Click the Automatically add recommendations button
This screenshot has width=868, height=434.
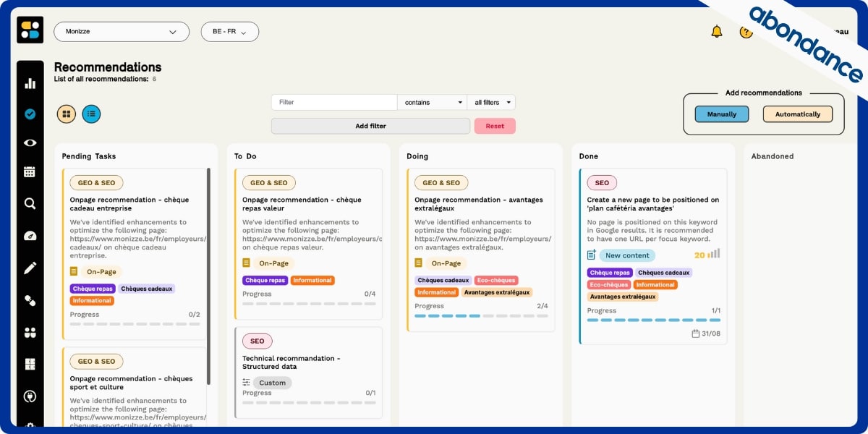coord(797,114)
